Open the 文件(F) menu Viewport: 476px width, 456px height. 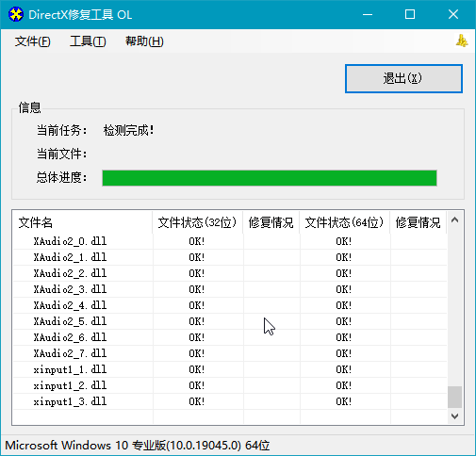coord(33,41)
